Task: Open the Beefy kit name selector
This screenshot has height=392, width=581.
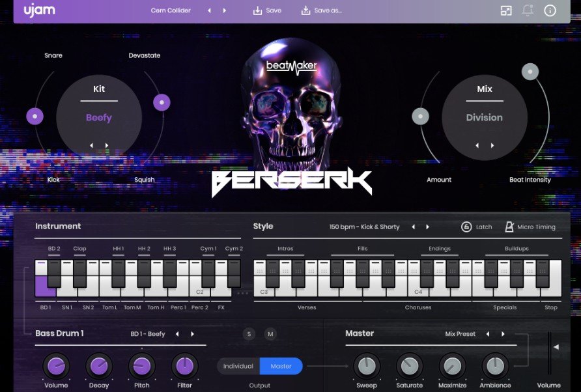Action: pyautogui.click(x=99, y=117)
